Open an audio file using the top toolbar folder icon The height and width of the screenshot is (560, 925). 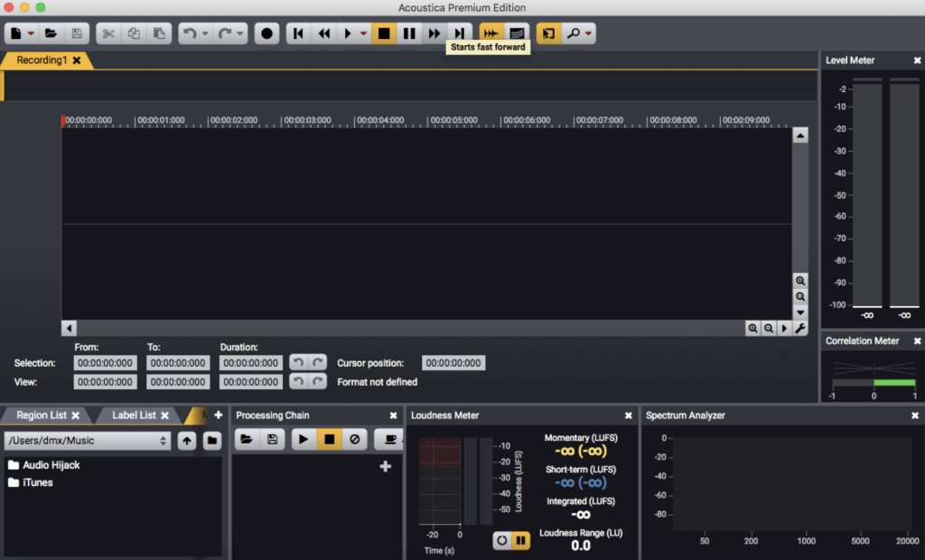[51, 33]
